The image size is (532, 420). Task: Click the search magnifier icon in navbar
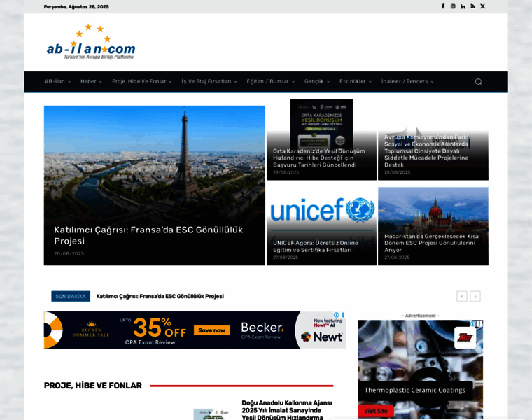[478, 82]
